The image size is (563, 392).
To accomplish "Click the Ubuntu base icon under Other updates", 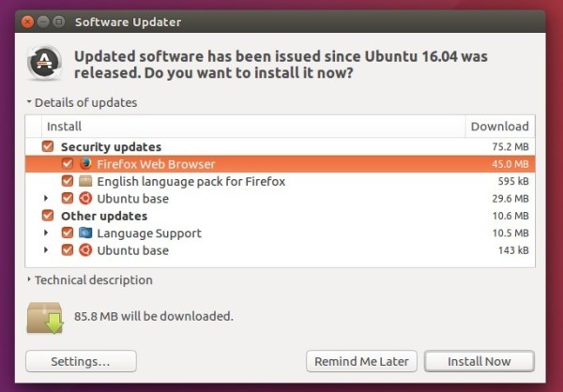I will [x=85, y=250].
